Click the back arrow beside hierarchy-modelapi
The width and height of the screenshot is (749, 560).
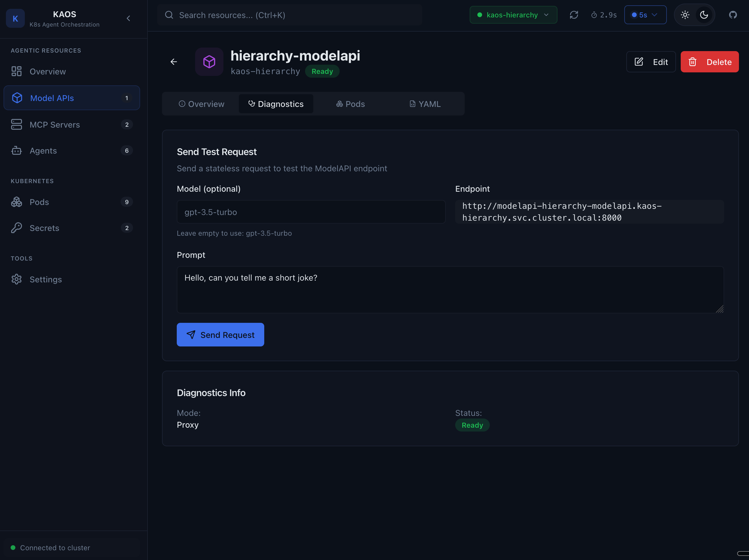[x=174, y=62]
